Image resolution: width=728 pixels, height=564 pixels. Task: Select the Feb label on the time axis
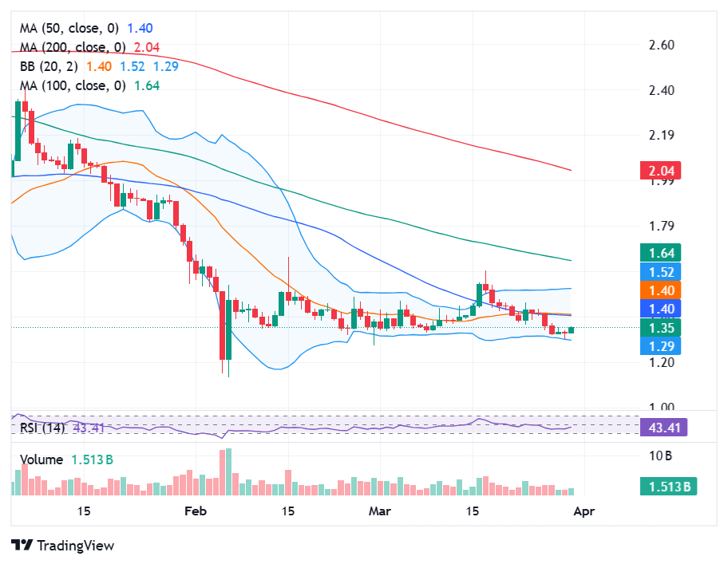pyautogui.click(x=193, y=511)
